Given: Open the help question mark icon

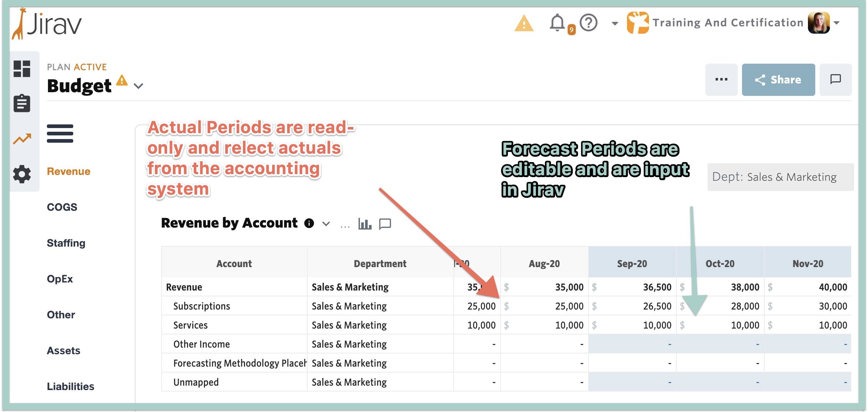Looking at the screenshot, I should pyautogui.click(x=589, y=23).
